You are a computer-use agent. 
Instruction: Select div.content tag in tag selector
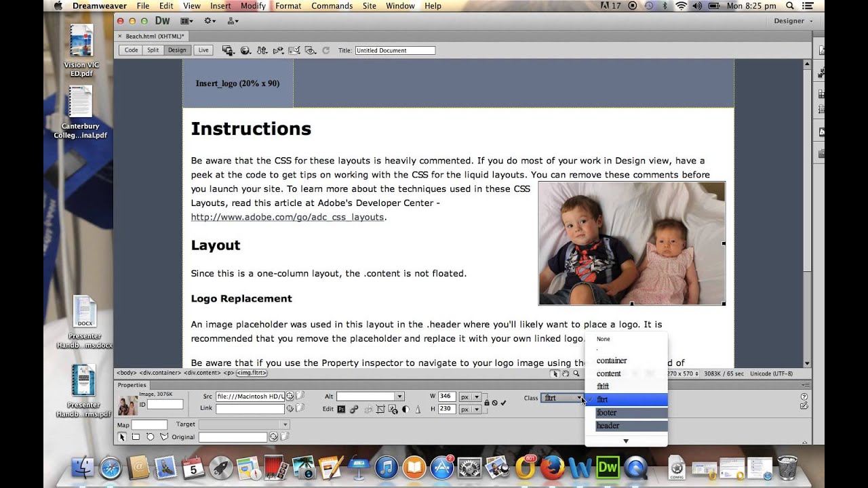pos(202,373)
